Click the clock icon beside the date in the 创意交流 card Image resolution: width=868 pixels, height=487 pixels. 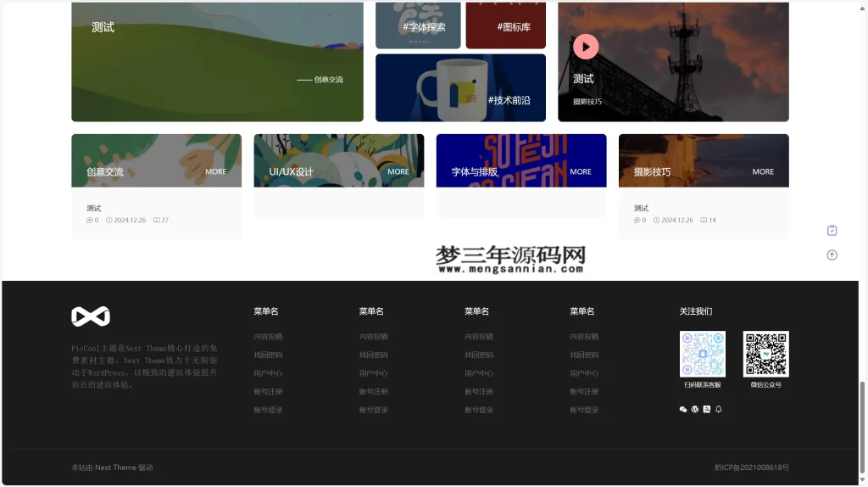[109, 221]
